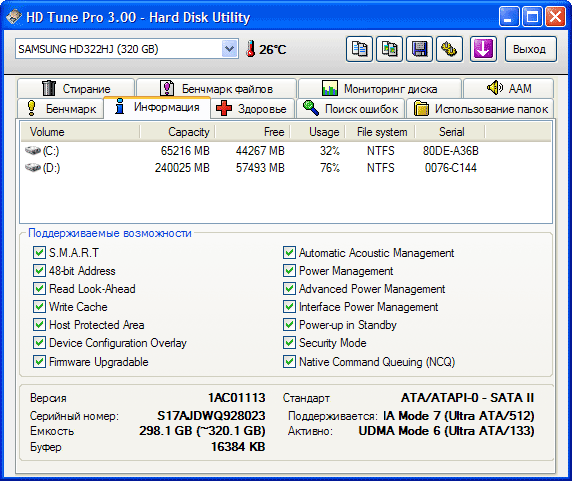Click the 0076-C144 serial value
Viewport: 572px width, 481px height.
(x=451, y=168)
